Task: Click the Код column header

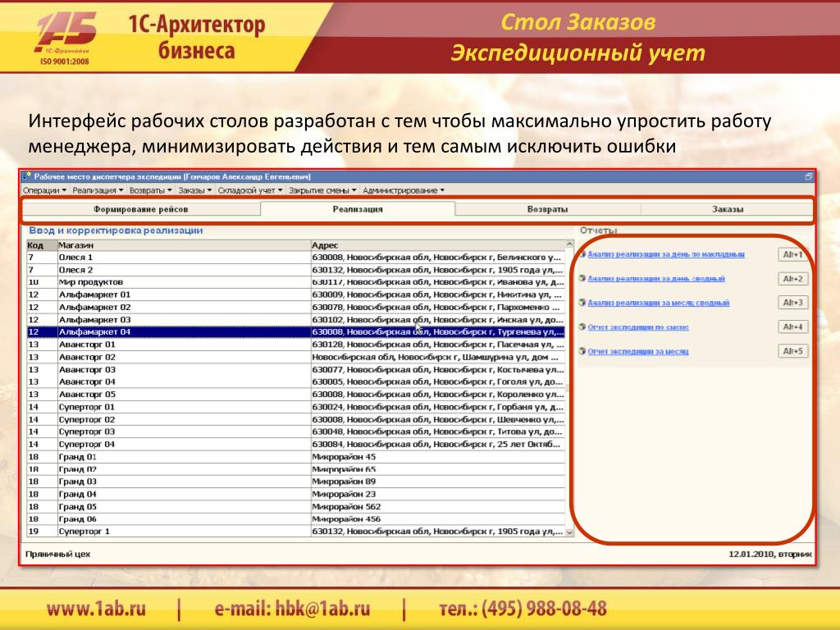Action: tap(42, 244)
